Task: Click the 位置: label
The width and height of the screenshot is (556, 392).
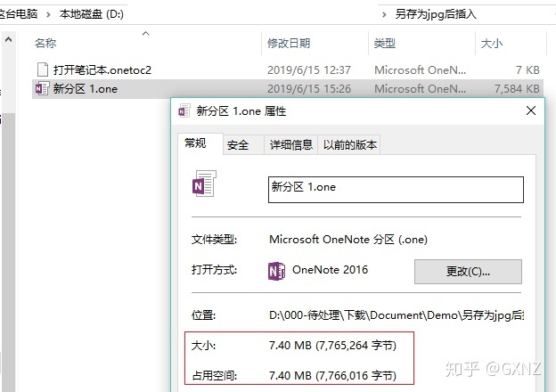Action: 203,314
